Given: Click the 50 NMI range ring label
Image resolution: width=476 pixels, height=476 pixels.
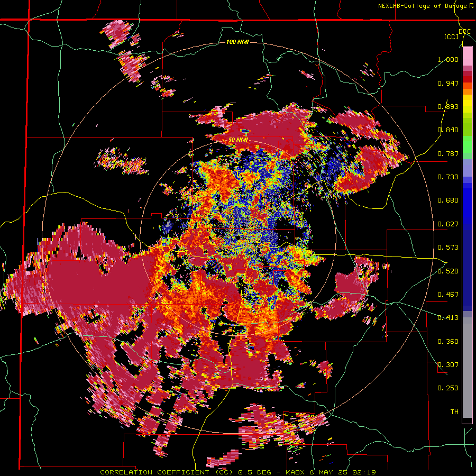Looking at the screenshot, I should (238, 140).
